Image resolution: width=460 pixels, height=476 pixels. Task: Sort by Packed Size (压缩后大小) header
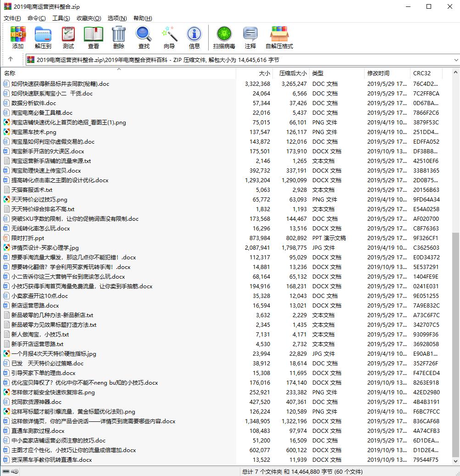(x=291, y=73)
